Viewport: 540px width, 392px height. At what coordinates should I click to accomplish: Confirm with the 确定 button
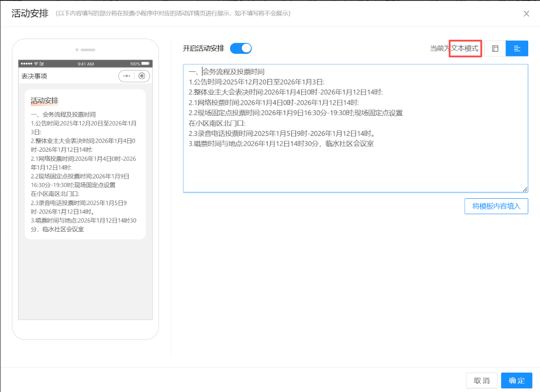[517, 380]
